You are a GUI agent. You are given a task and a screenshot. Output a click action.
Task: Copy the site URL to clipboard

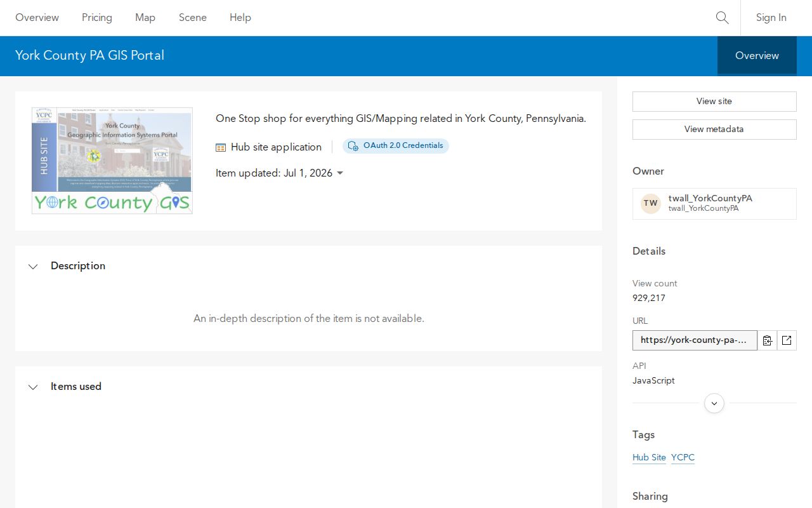pos(768,340)
